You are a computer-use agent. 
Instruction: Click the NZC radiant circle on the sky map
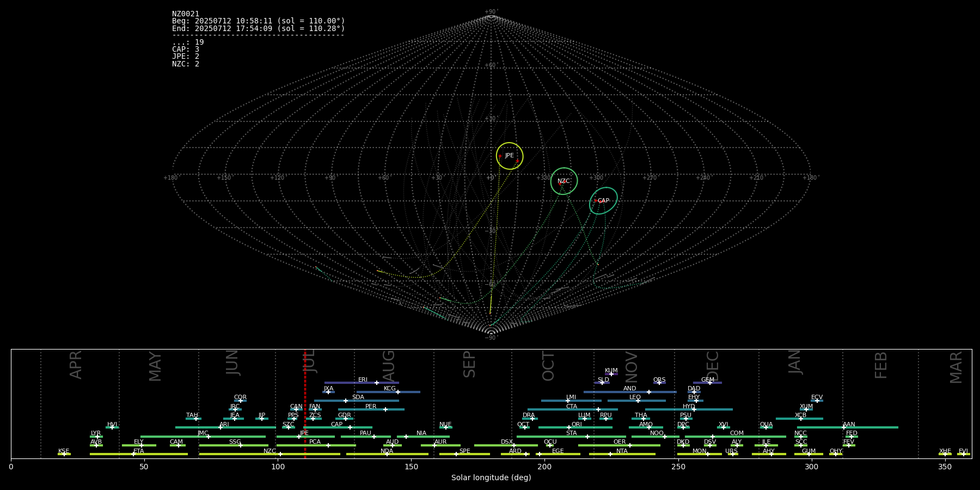564,181
